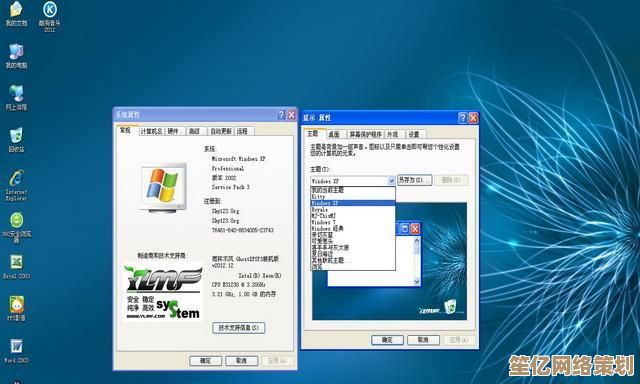Click 确定 in the 系统属性 dialog

[x=205, y=361]
